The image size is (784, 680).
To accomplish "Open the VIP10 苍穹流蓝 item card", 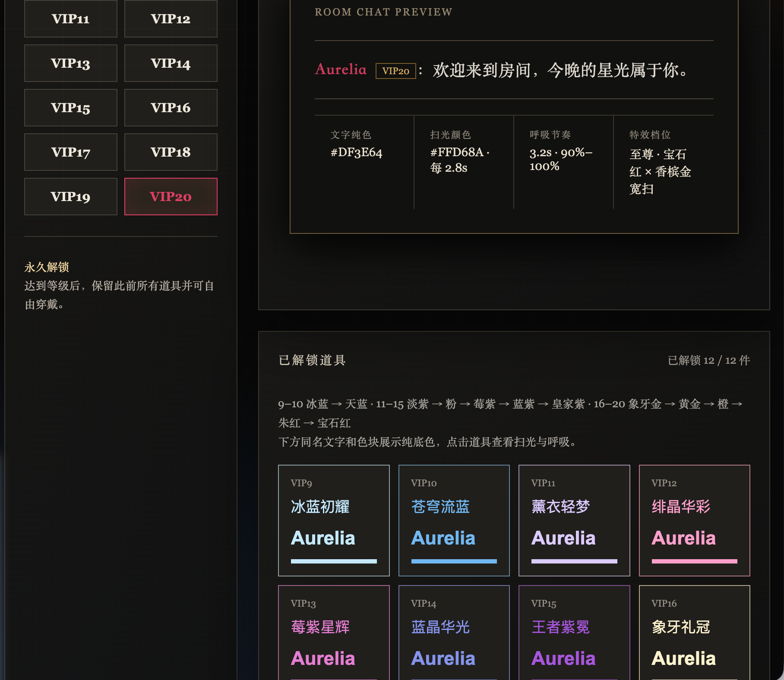I will [x=454, y=520].
